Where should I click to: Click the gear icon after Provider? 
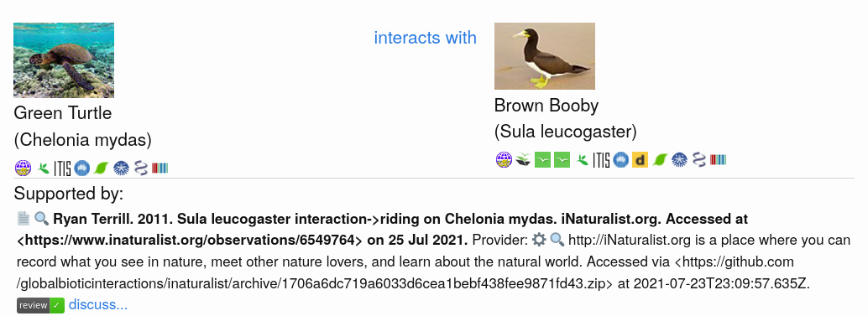[539, 240]
